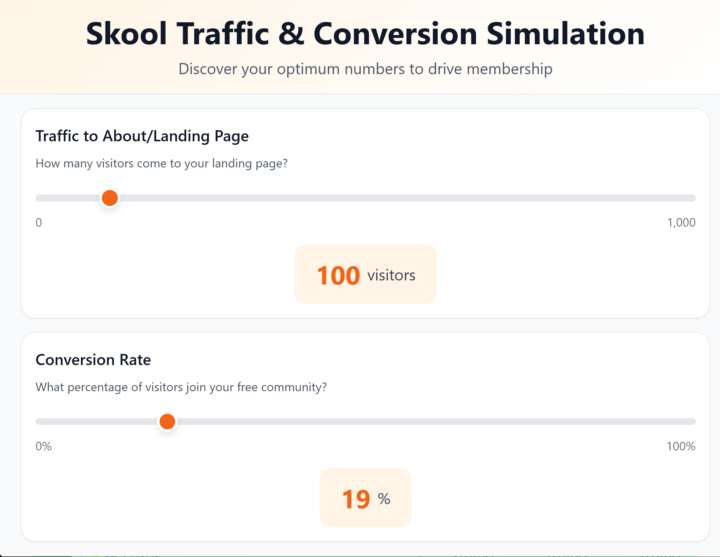Image resolution: width=720 pixels, height=557 pixels.
Task: Click the '1,000' maximum label of traffic slider
Action: [x=681, y=223]
